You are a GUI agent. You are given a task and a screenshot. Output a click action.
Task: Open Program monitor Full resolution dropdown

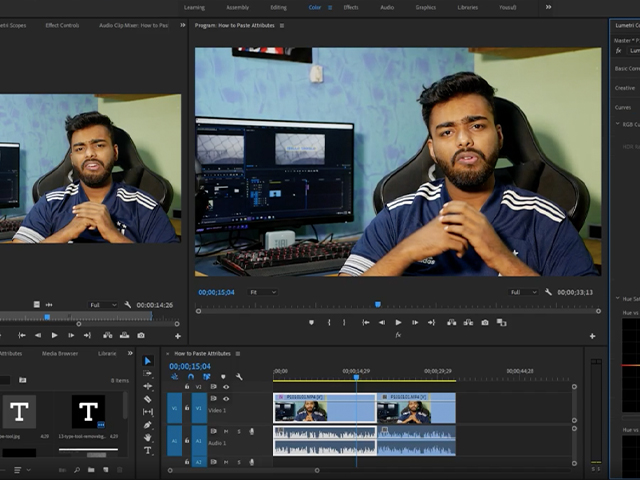click(523, 292)
